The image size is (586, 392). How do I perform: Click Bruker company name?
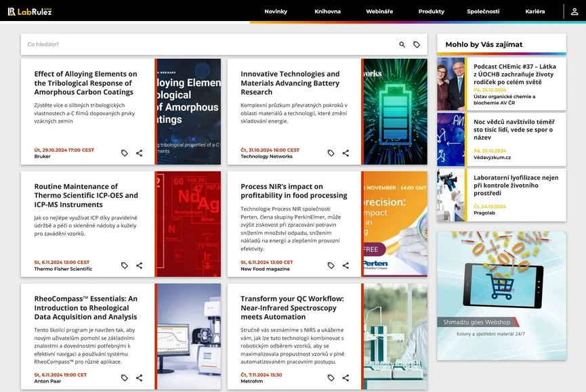point(42,156)
